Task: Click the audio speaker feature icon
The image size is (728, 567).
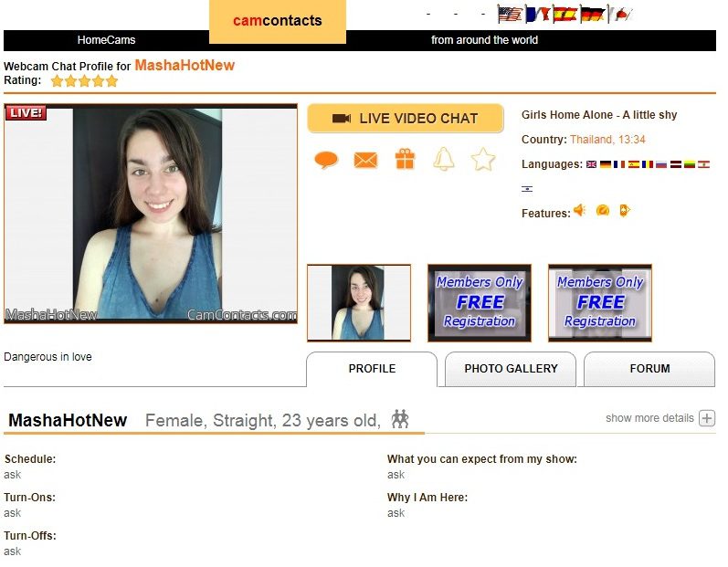Action: click(579, 211)
